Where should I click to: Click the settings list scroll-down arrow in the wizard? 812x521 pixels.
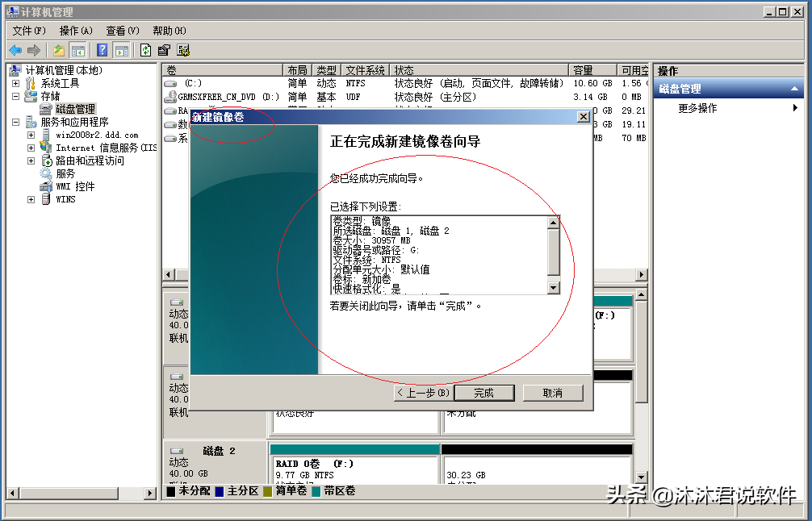(x=553, y=288)
